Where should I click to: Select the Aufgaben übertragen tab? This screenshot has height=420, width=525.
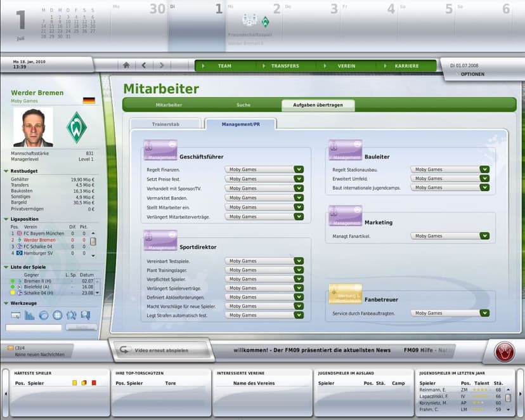click(318, 105)
